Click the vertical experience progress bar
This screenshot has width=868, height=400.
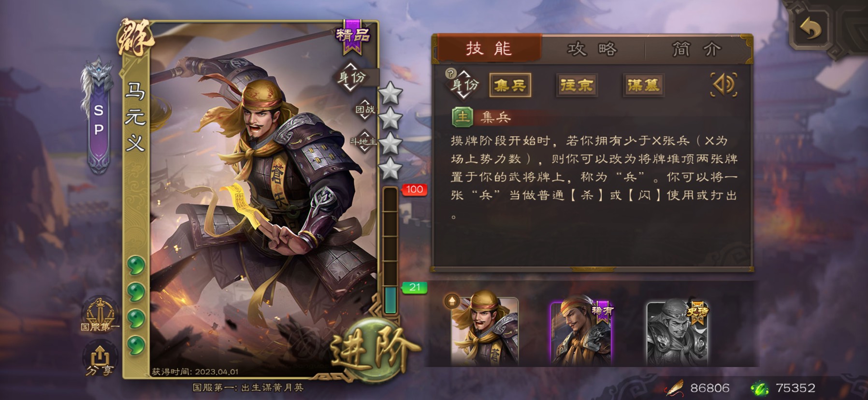click(391, 250)
